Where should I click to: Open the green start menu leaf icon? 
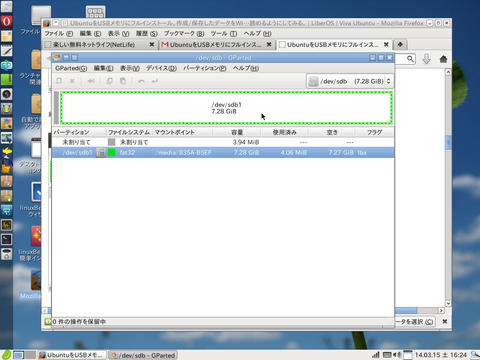pos(6,355)
